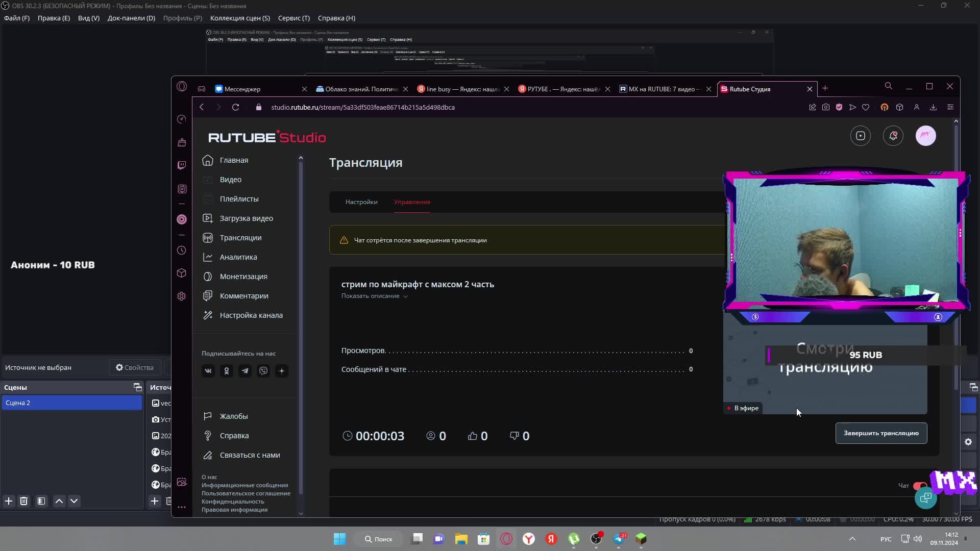Click the Odnoklassniki social icon
The image size is (980, 551).
pos(227,371)
